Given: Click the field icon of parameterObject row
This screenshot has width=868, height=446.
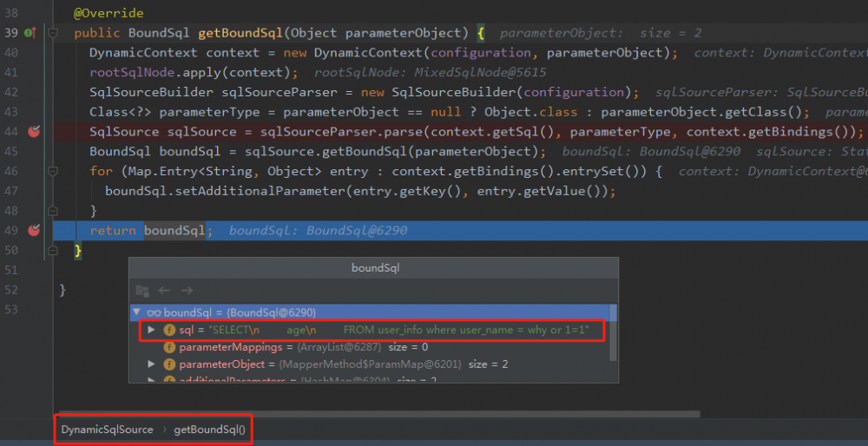Looking at the screenshot, I should [169, 364].
